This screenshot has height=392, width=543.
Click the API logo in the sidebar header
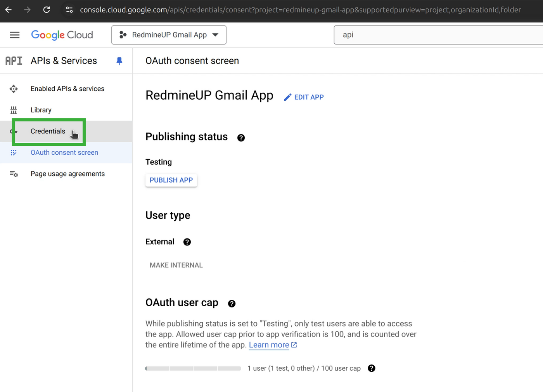coord(14,60)
